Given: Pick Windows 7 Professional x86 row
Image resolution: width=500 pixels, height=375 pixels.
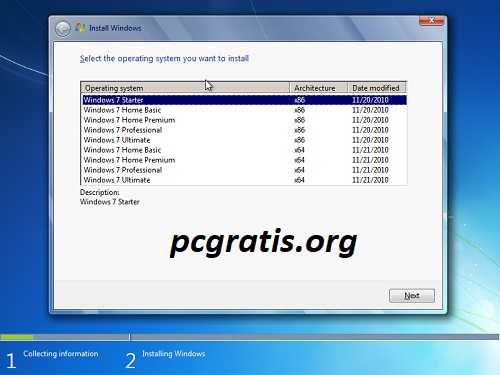Looking at the screenshot, I should 244,130.
